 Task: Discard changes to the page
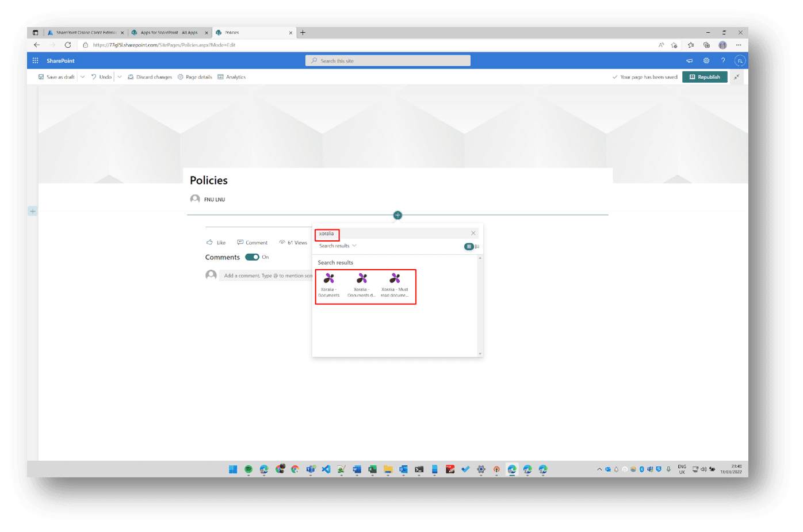pos(150,77)
